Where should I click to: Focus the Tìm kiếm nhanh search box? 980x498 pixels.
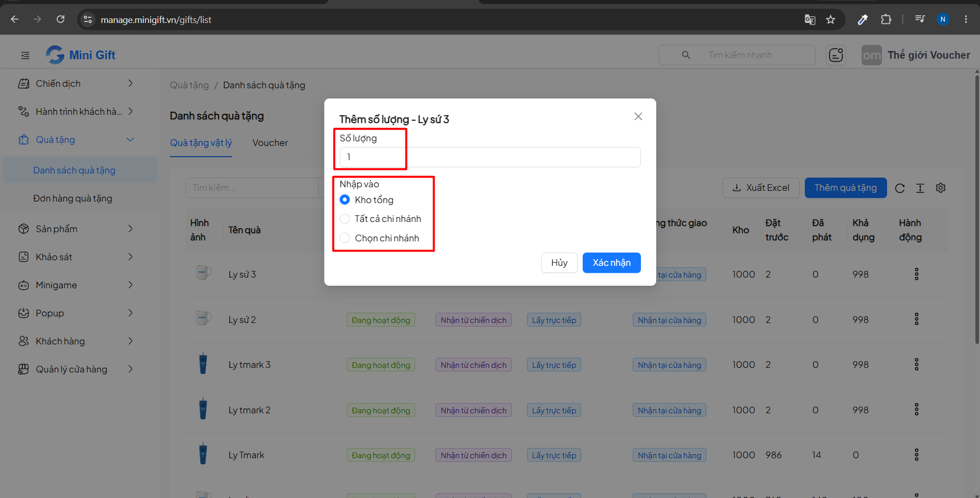[x=737, y=55]
